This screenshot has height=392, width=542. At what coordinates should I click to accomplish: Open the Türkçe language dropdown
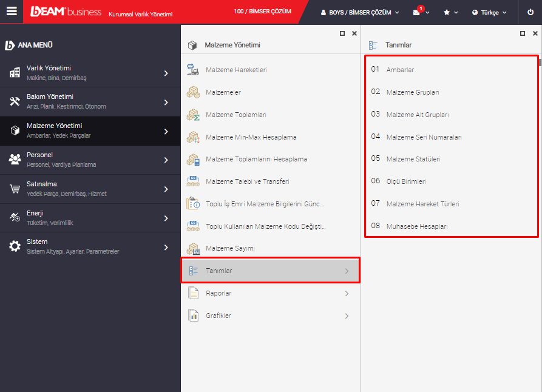click(489, 12)
